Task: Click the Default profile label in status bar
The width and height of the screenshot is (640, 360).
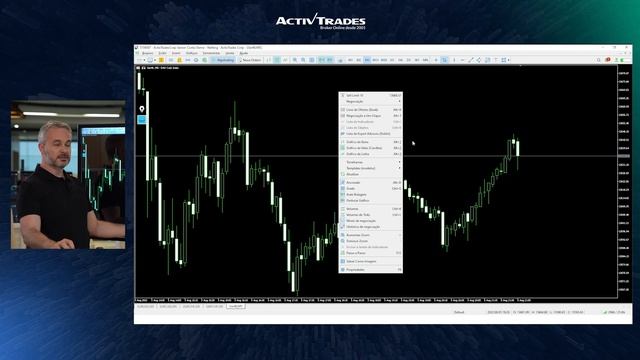Action: click(459, 312)
